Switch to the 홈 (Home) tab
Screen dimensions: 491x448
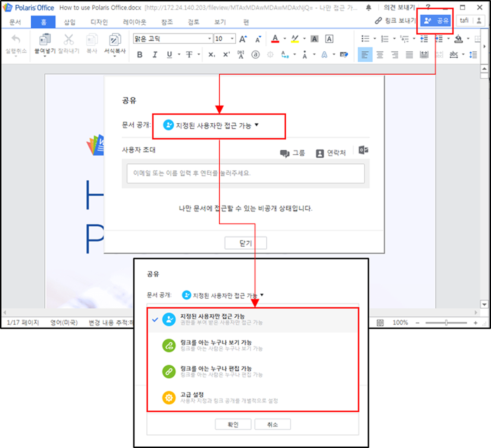(x=43, y=22)
